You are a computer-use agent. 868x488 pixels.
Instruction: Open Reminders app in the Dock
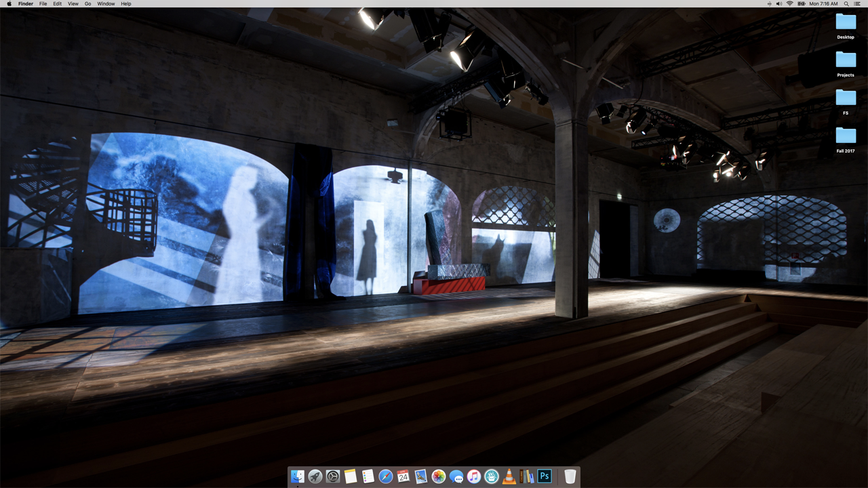click(368, 476)
